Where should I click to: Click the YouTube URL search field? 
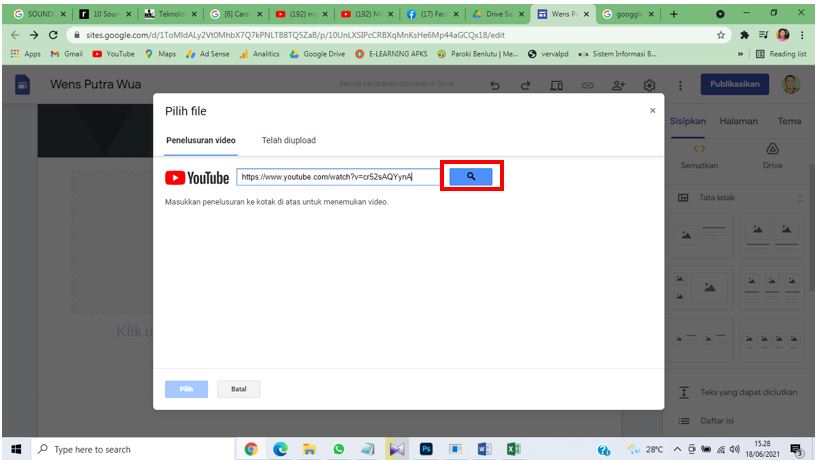pos(338,177)
